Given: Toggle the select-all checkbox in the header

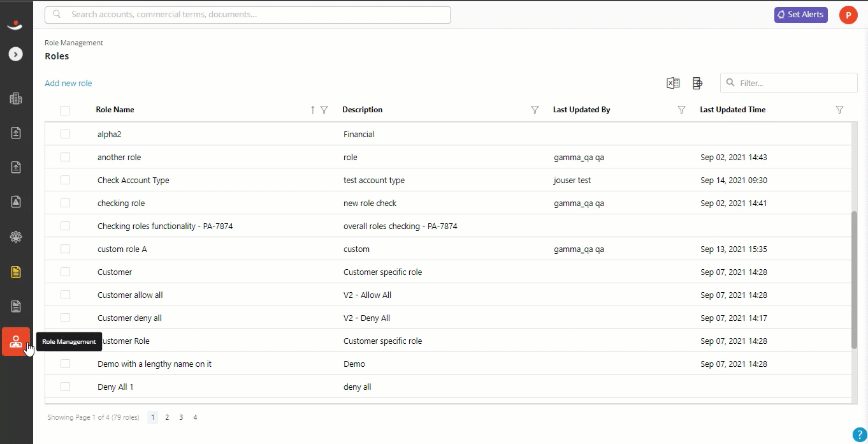Looking at the screenshot, I should tap(65, 110).
